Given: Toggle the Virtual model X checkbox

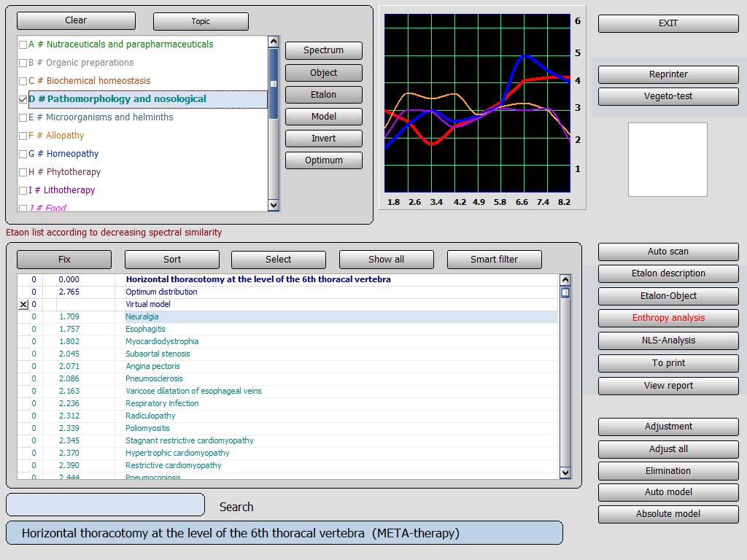Looking at the screenshot, I should coord(23,305).
